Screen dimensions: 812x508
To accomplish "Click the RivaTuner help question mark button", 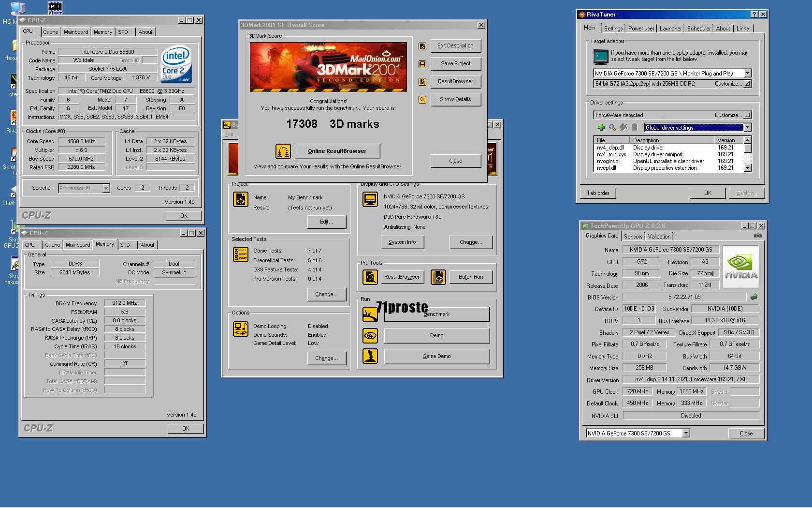I will (x=754, y=15).
